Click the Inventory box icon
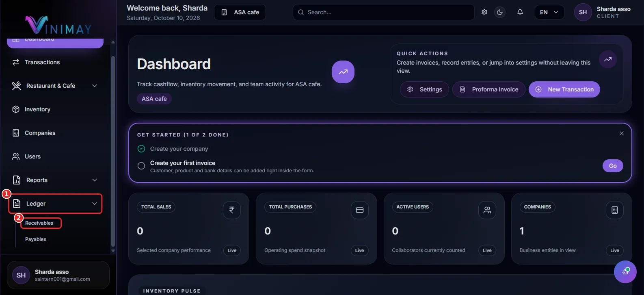This screenshot has width=644, height=295. click(x=16, y=109)
